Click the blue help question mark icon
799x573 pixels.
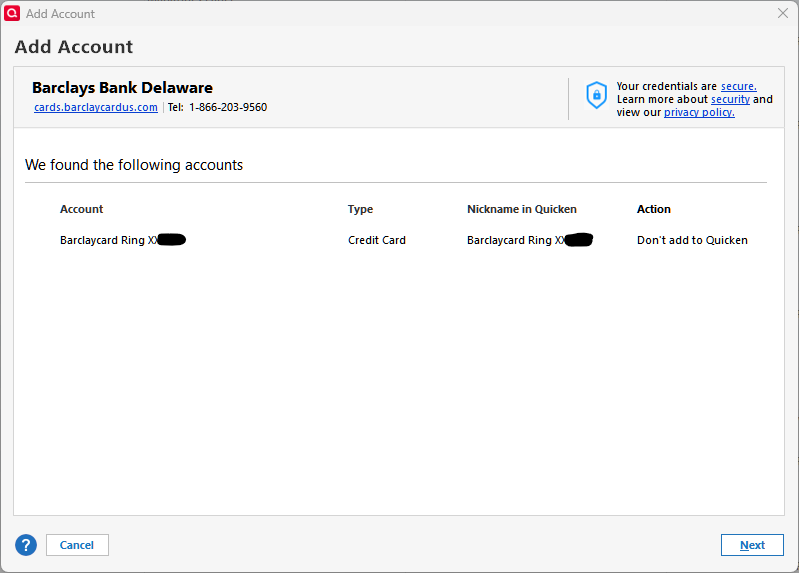(26, 545)
